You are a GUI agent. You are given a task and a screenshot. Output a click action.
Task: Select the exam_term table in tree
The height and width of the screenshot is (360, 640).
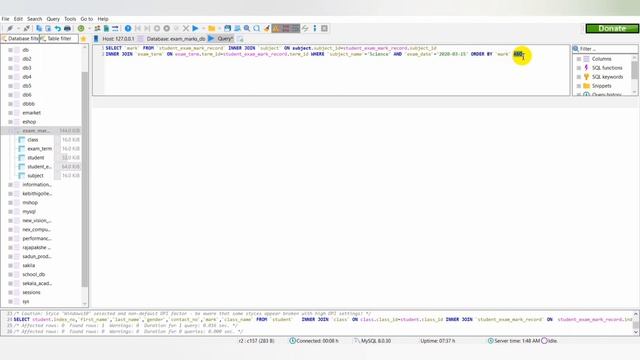point(39,149)
